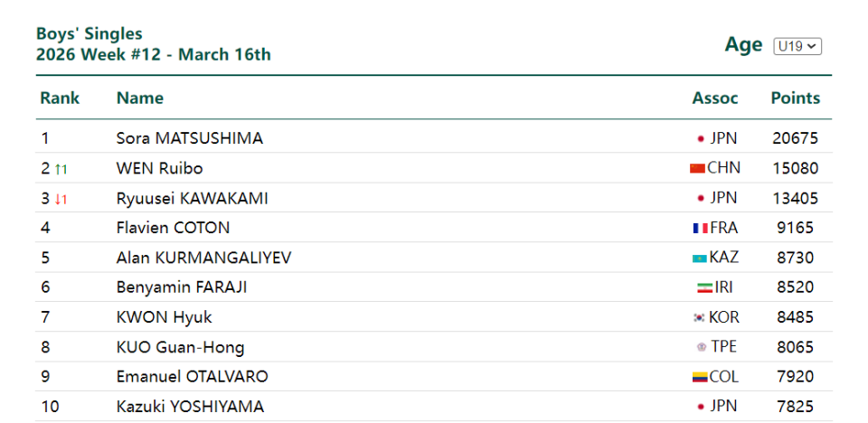Click the France flag for Flavien COTON
Screen dimensions: 868x423
click(x=700, y=229)
